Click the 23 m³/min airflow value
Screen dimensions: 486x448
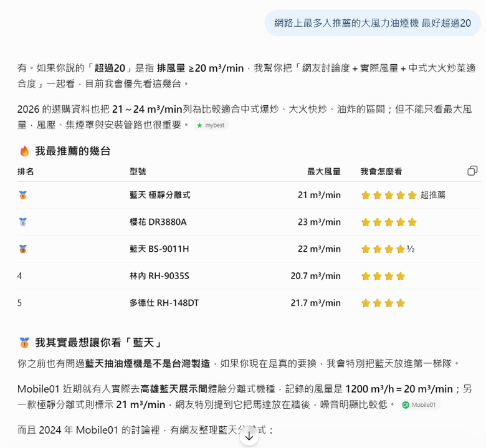(319, 222)
